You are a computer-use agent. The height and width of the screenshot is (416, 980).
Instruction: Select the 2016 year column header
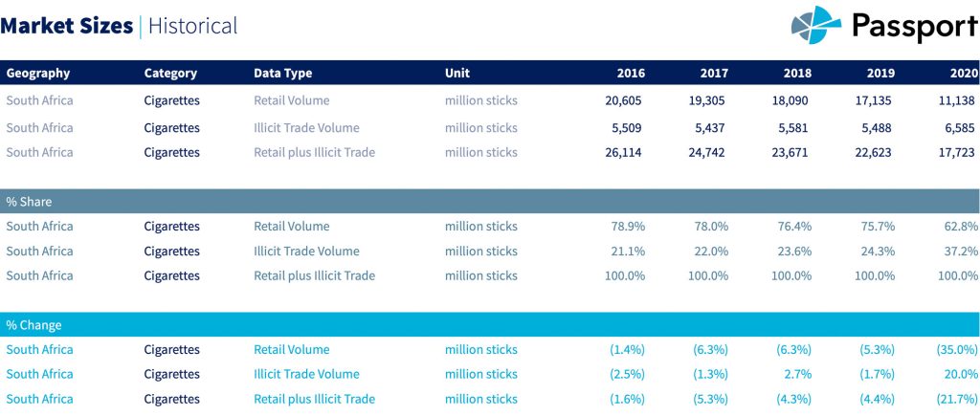tap(631, 74)
